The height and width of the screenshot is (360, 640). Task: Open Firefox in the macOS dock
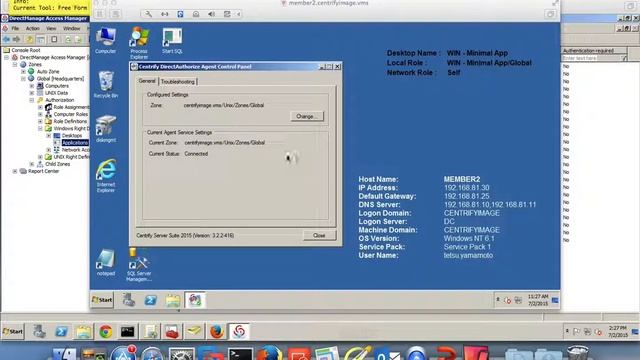pyautogui.click(x=269, y=353)
